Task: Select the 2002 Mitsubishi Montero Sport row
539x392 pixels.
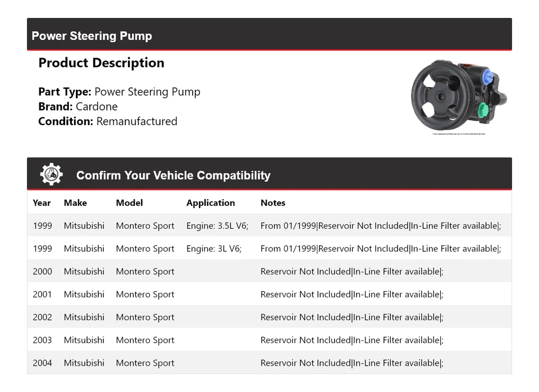Action: click(x=269, y=317)
